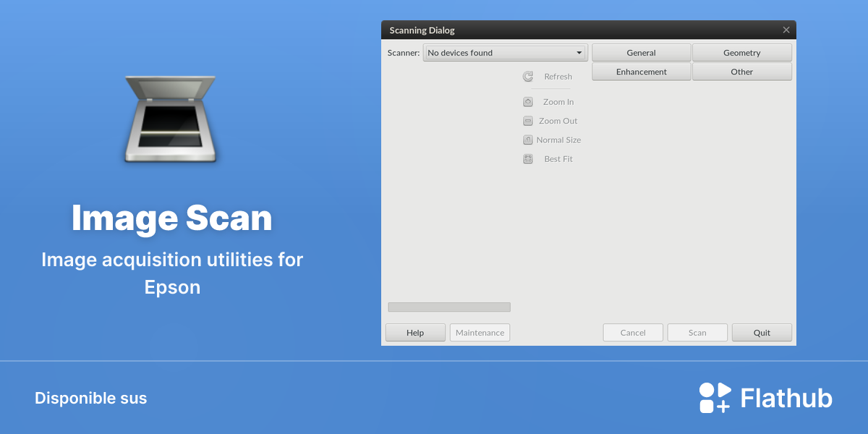Screen dimensions: 868x434
Task: Click the Normal Size icon
Action: [x=528, y=140]
